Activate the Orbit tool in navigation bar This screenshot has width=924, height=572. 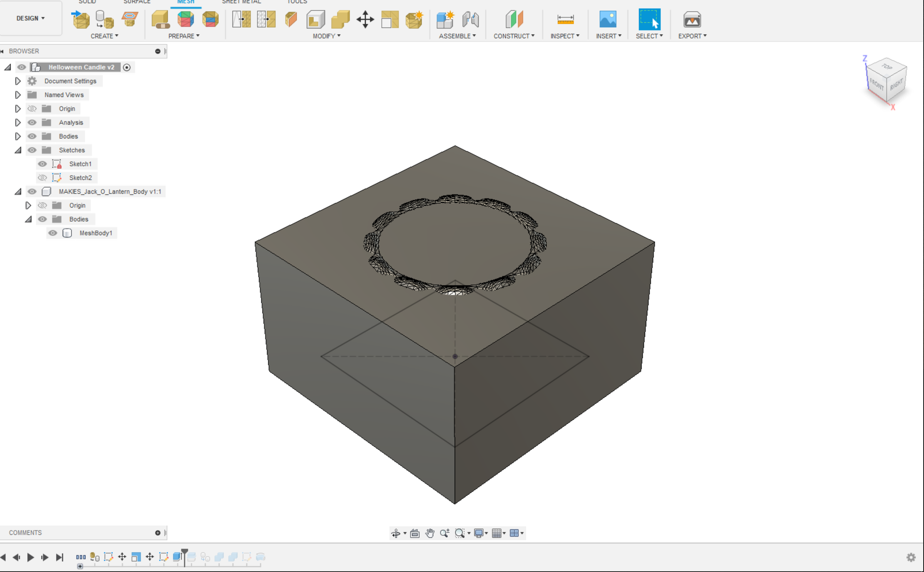click(x=395, y=533)
